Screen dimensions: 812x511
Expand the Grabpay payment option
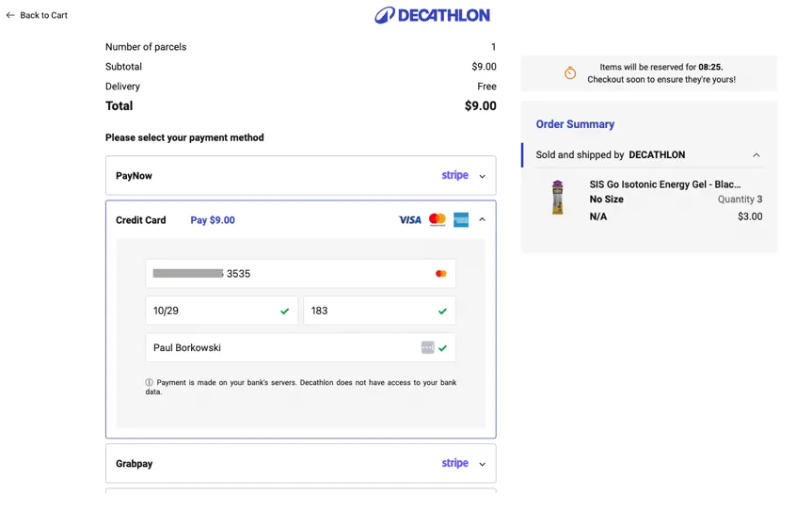point(482,464)
